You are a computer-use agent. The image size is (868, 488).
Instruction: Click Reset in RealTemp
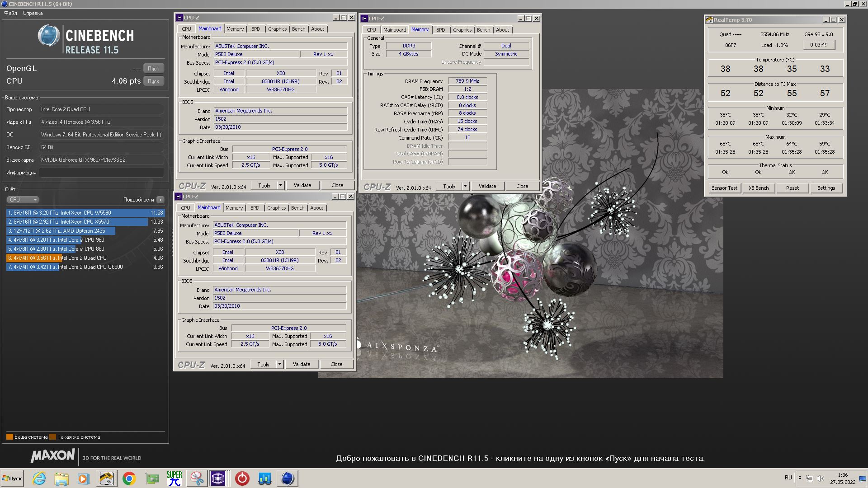tap(793, 188)
